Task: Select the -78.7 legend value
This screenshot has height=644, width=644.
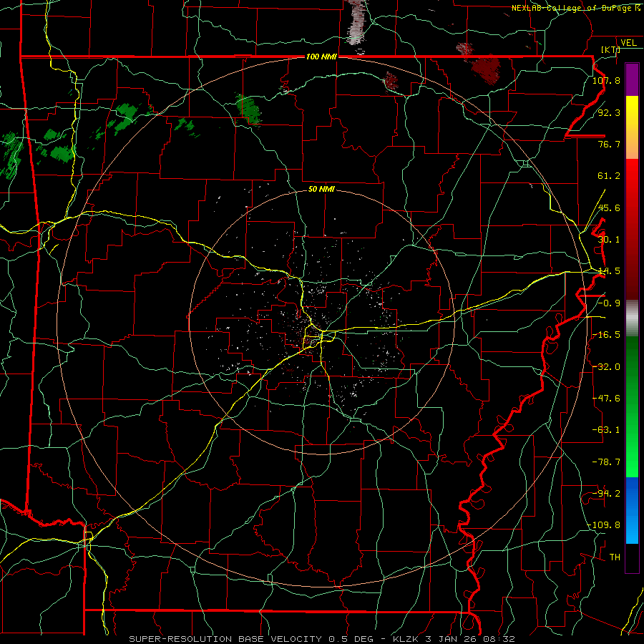Action: [x=606, y=462]
